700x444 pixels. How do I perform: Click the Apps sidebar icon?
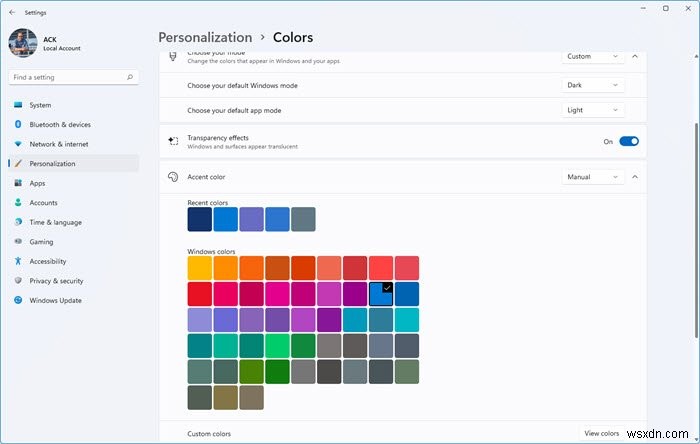pyautogui.click(x=17, y=183)
